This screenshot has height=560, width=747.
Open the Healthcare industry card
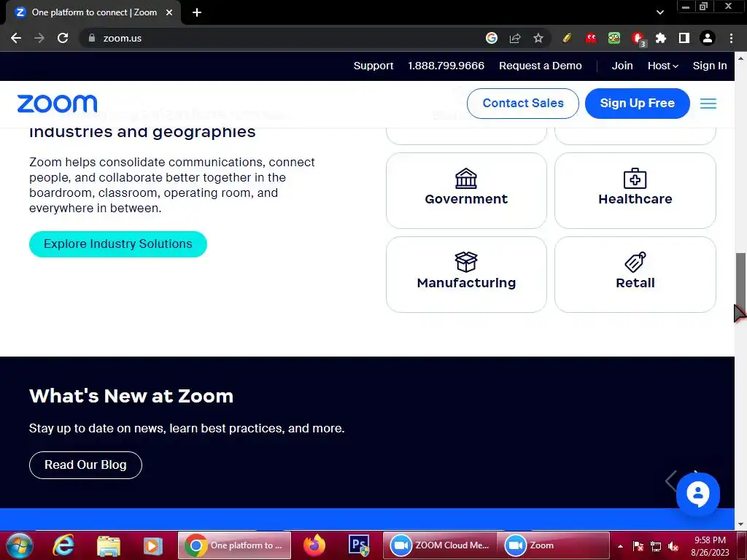635,190
